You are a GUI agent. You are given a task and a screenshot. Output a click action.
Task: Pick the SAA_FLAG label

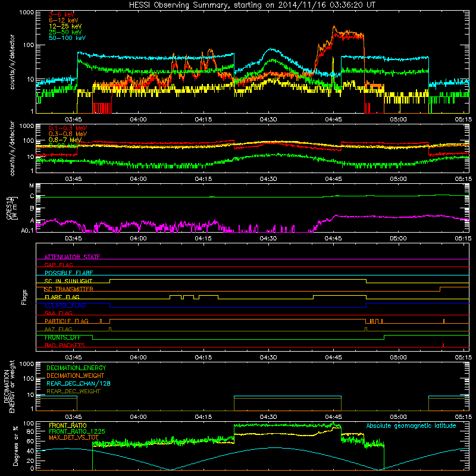[x=58, y=313]
